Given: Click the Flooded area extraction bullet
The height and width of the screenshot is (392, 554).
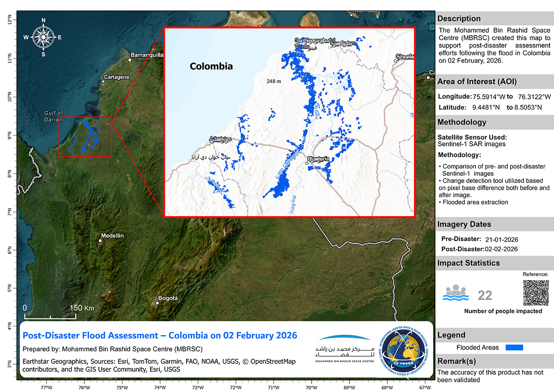Looking at the screenshot, I should pos(473,202).
